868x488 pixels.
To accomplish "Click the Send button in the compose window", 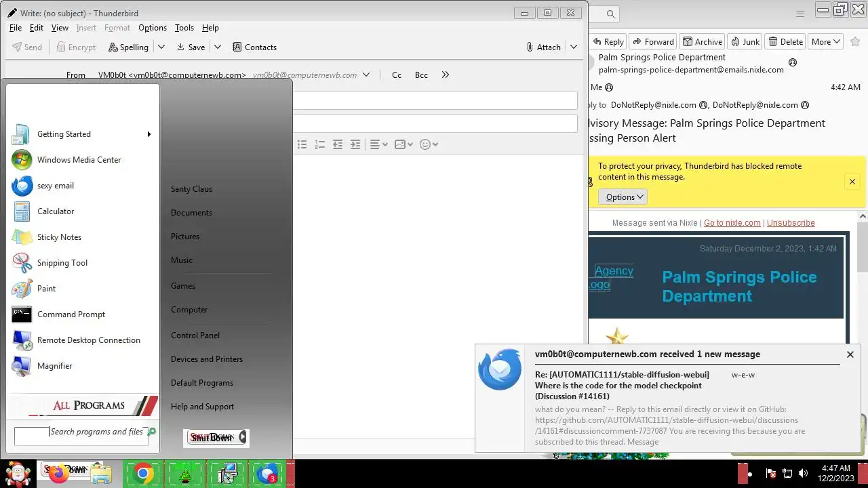I will click(27, 47).
